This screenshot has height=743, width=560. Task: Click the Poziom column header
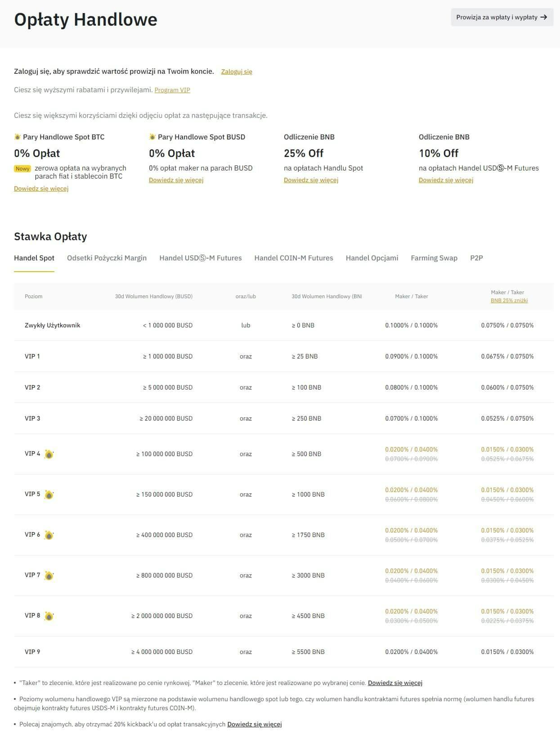[x=34, y=296]
